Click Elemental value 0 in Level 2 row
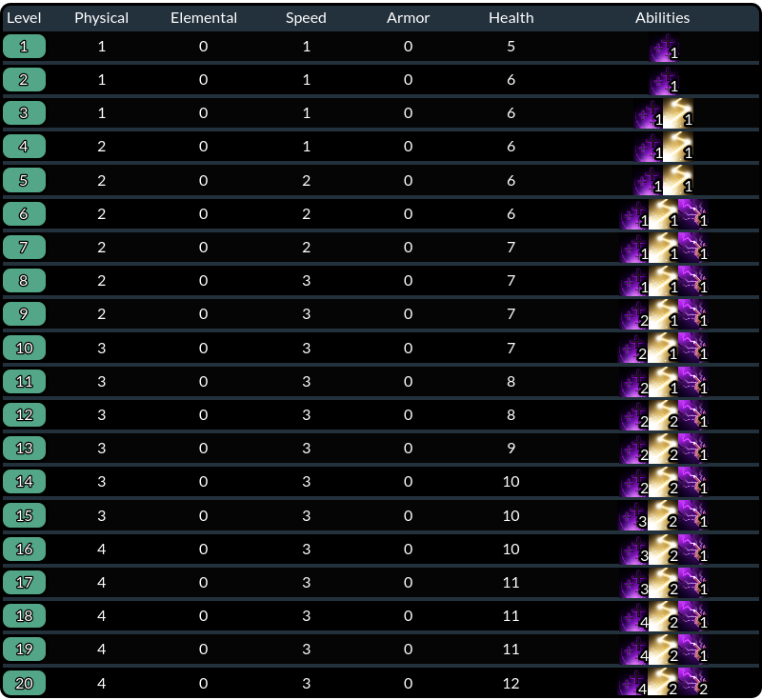762x700 pixels. [x=204, y=80]
